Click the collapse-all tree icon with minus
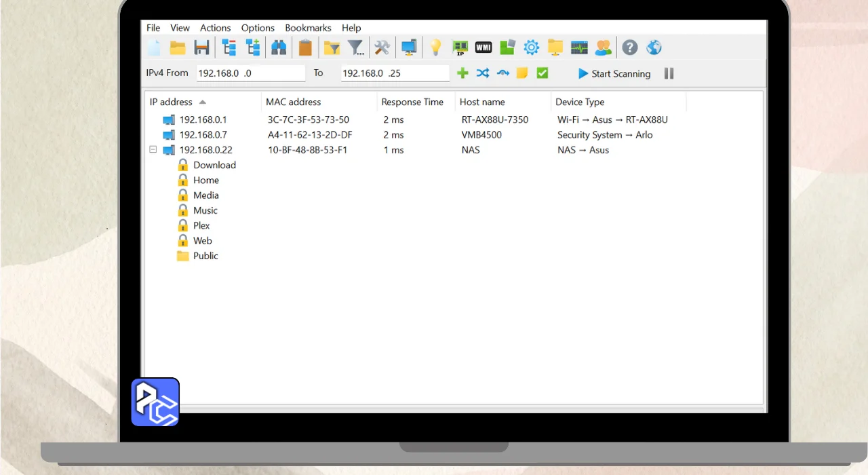Screen dimensions: 868x475 click(x=229, y=47)
